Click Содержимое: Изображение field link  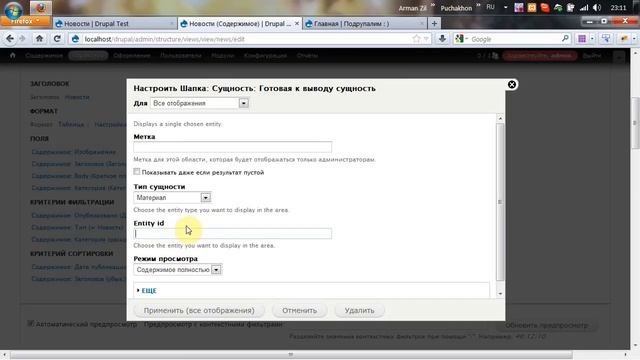(73, 152)
